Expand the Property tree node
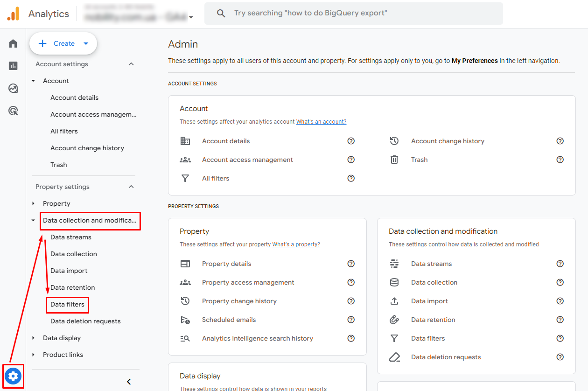The width and height of the screenshot is (588, 391). [x=34, y=203]
